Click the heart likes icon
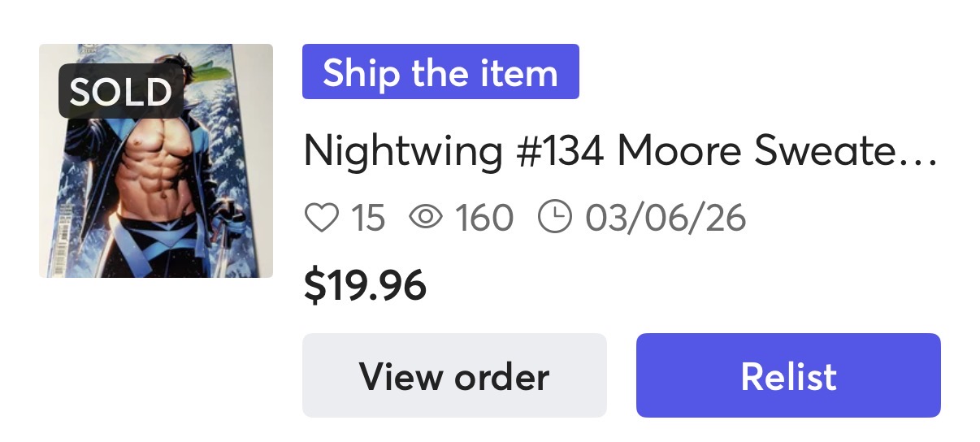Screen dimensions: 980x442 click(x=321, y=218)
